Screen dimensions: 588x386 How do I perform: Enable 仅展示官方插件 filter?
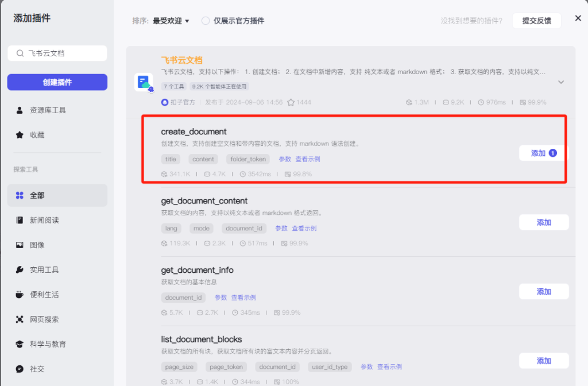(x=206, y=21)
